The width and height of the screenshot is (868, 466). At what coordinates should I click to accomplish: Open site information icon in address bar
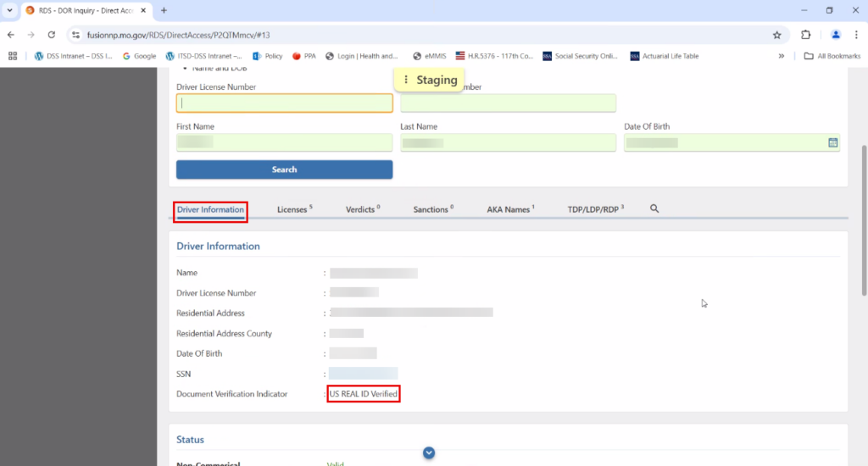tap(75, 35)
